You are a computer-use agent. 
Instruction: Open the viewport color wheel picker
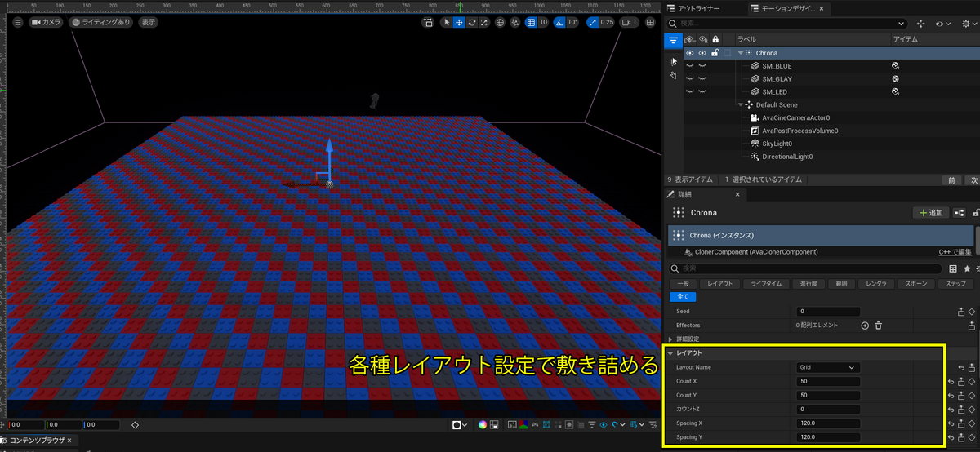(483, 425)
